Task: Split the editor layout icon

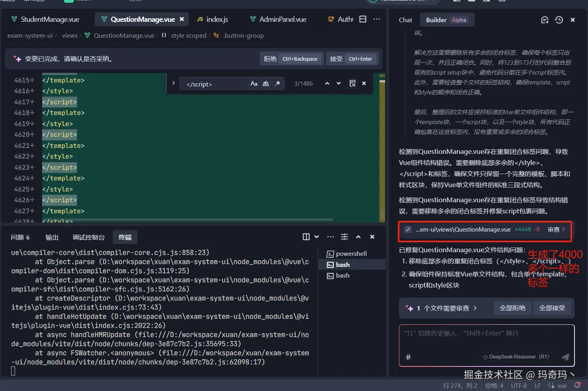Action: point(363,19)
